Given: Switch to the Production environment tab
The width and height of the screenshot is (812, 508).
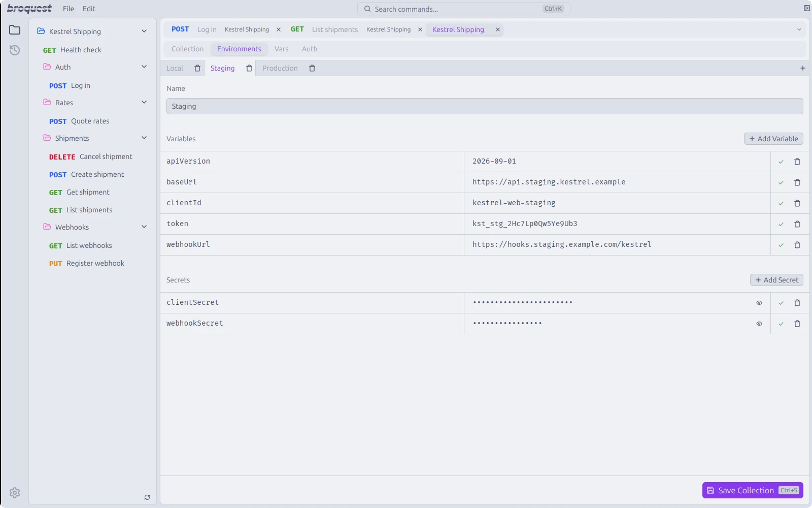Looking at the screenshot, I should [x=280, y=68].
